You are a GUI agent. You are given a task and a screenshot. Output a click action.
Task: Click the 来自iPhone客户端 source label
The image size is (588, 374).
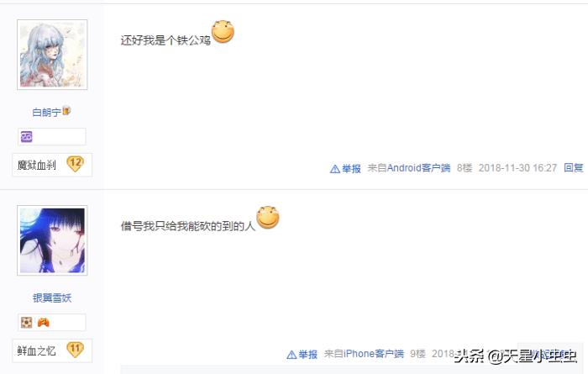tap(364, 354)
